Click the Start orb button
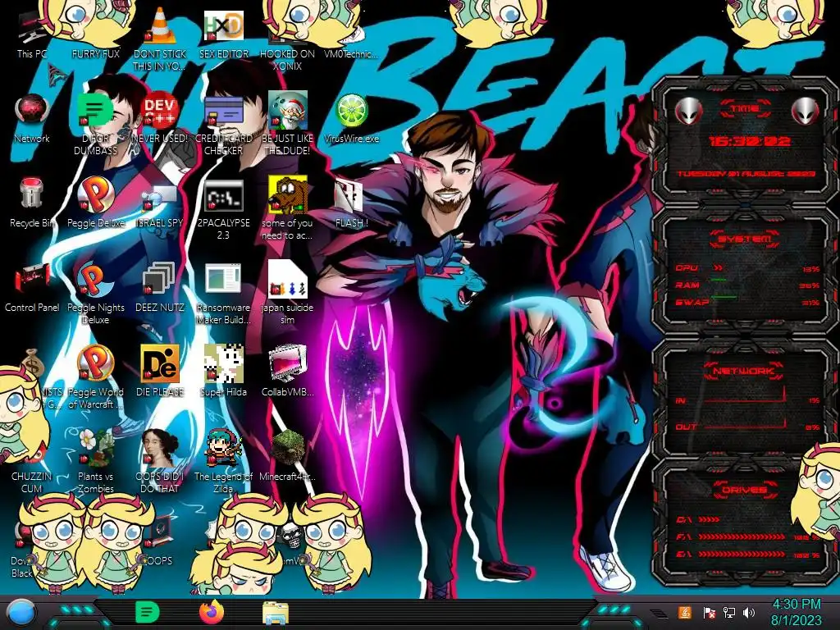This screenshot has width=840, height=630. point(21,613)
